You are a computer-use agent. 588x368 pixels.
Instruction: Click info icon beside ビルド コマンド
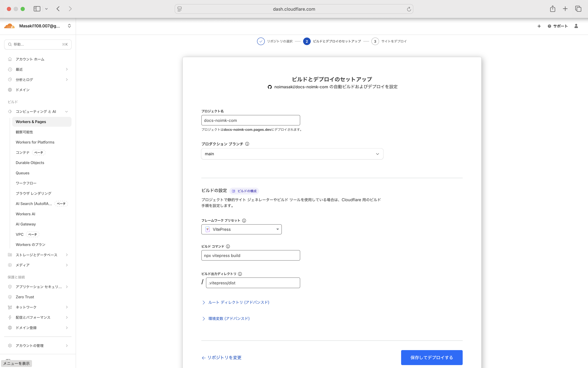coord(228,246)
